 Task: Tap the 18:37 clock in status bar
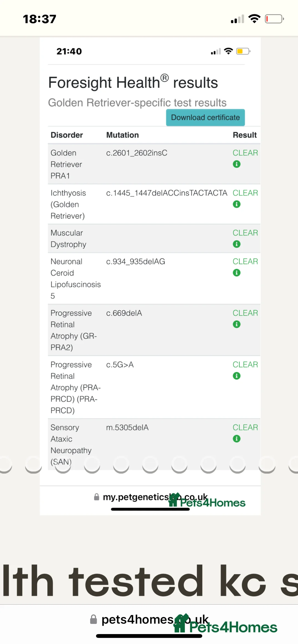tap(39, 19)
